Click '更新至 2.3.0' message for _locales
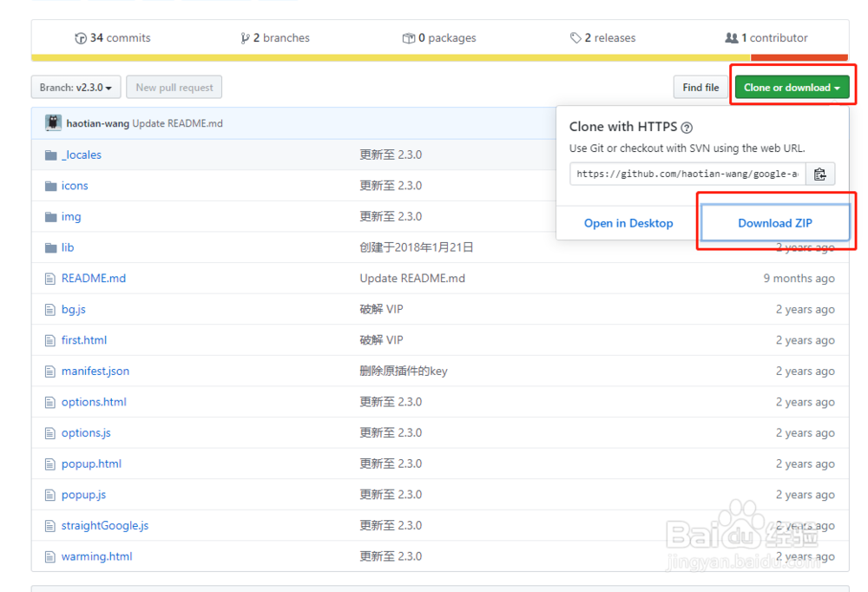Image resolution: width=868 pixels, height=592 pixels. 391,155
